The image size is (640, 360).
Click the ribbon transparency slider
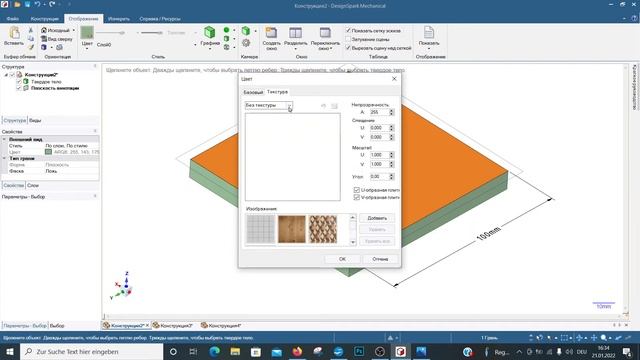point(110,33)
